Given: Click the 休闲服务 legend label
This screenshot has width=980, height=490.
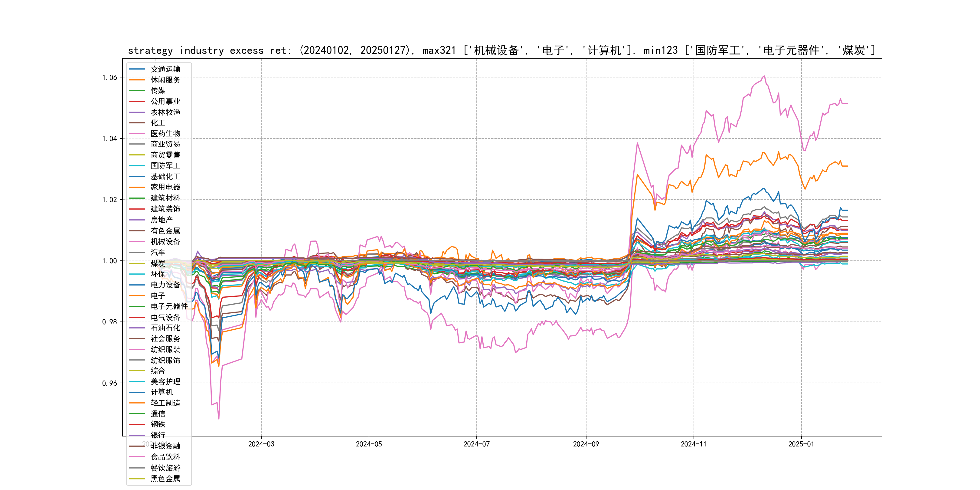Looking at the screenshot, I should (165, 80).
